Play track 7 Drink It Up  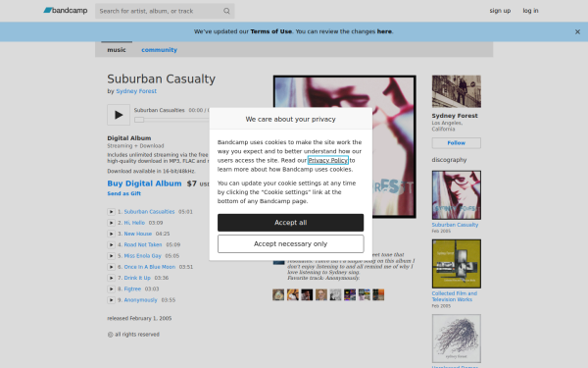tap(111, 278)
